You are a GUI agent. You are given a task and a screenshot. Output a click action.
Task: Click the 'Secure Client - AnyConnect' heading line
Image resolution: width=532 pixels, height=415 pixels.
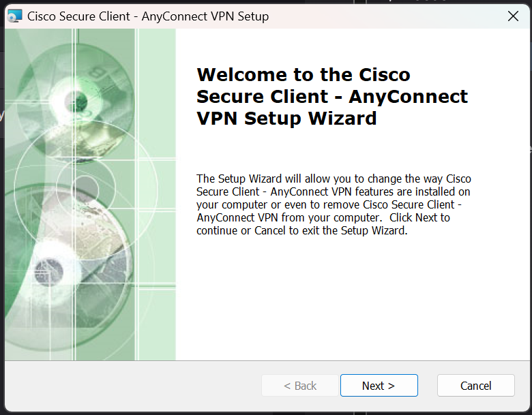[x=332, y=97]
